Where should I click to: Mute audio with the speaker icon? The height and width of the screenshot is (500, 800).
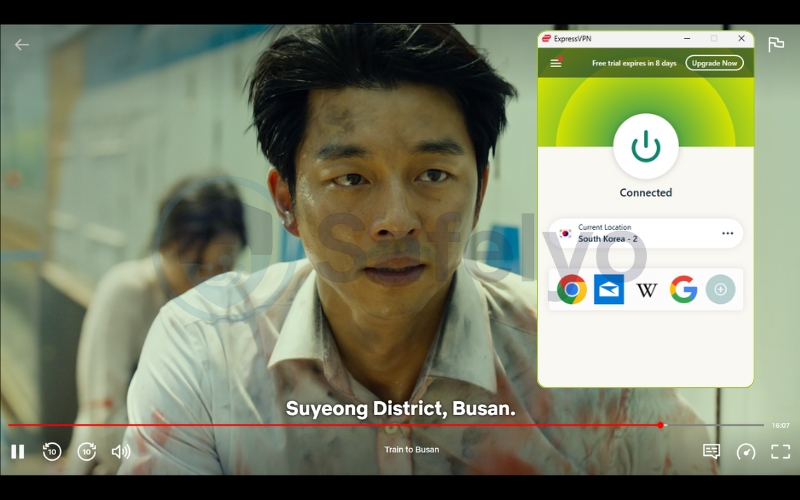[121, 452]
